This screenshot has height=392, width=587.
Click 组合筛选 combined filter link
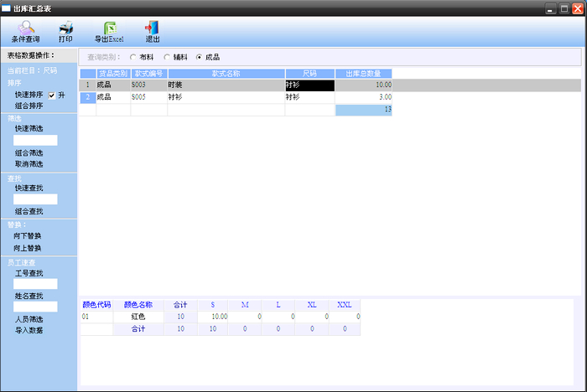(x=29, y=153)
